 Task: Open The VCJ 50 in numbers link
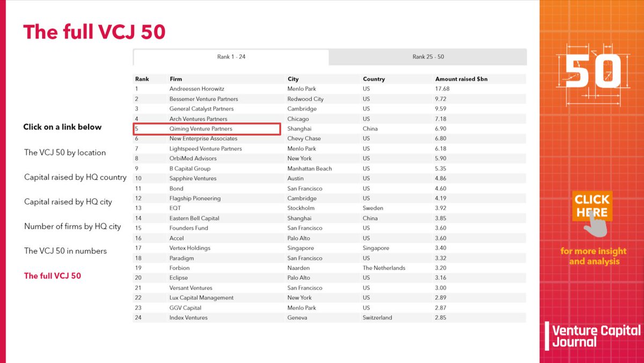[x=65, y=251]
